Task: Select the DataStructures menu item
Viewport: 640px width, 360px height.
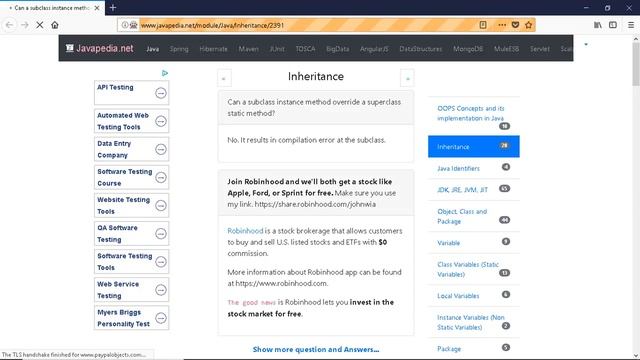Action: (420, 49)
